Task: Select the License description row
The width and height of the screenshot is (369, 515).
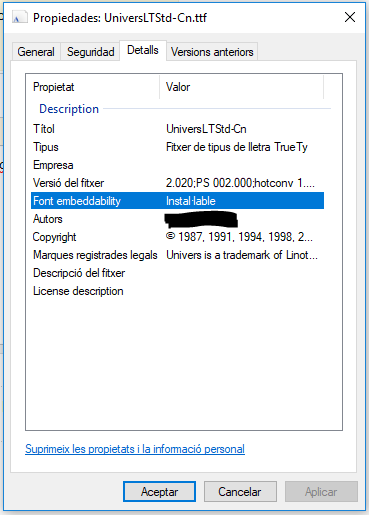Action: click(x=177, y=291)
